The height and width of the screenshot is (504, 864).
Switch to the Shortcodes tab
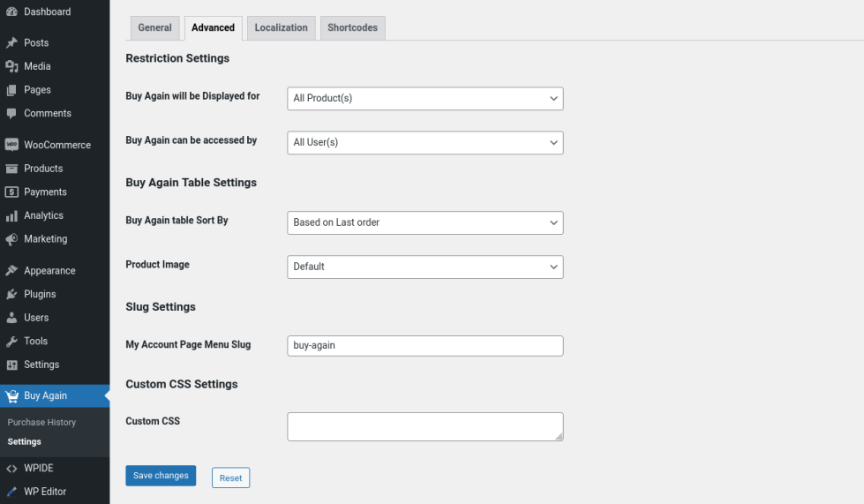point(352,28)
